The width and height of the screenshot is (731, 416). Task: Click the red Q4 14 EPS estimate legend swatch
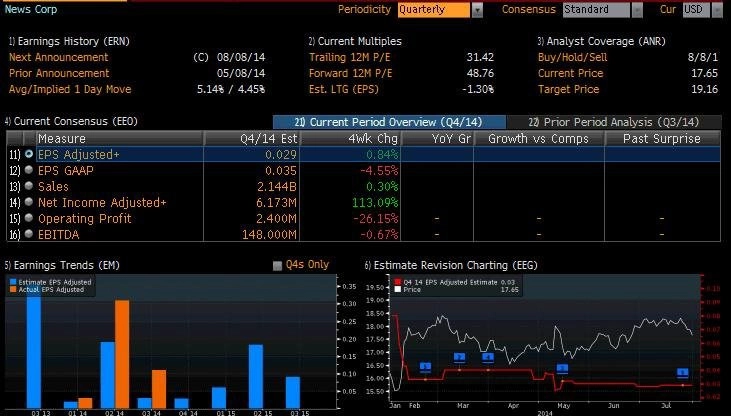tap(398, 282)
